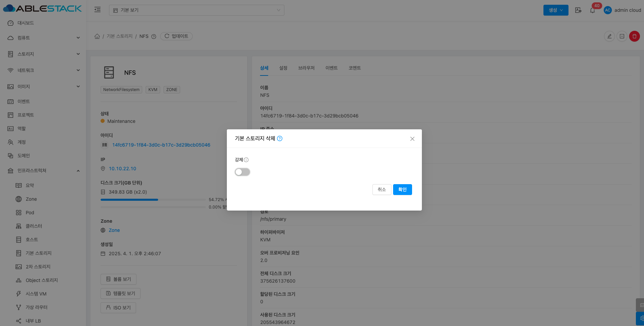Click the 취소 cancel button
644x326 pixels.
click(x=382, y=190)
